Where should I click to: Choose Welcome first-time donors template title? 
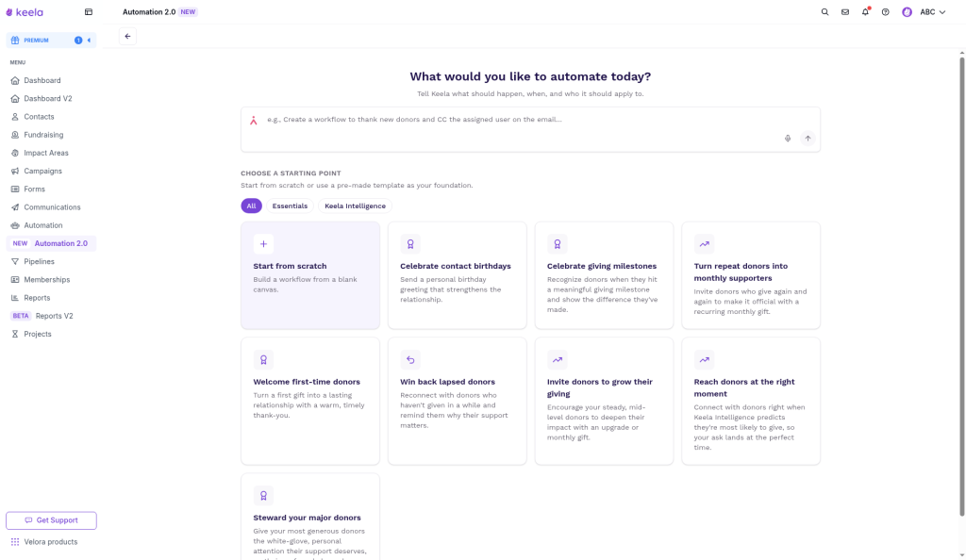[x=307, y=382]
